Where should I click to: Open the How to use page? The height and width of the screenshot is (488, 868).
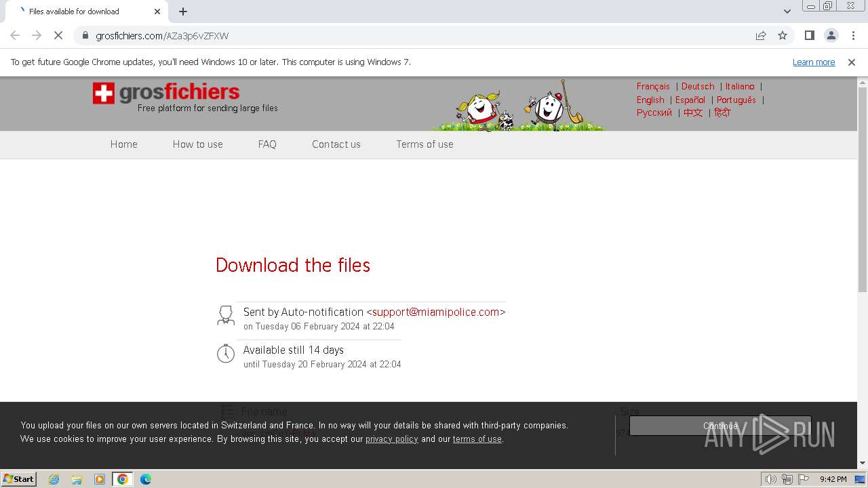pos(197,144)
